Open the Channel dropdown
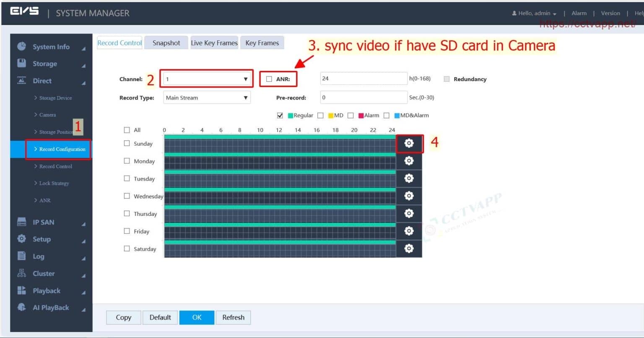Screen dimensions: 644x338 coord(206,79)
